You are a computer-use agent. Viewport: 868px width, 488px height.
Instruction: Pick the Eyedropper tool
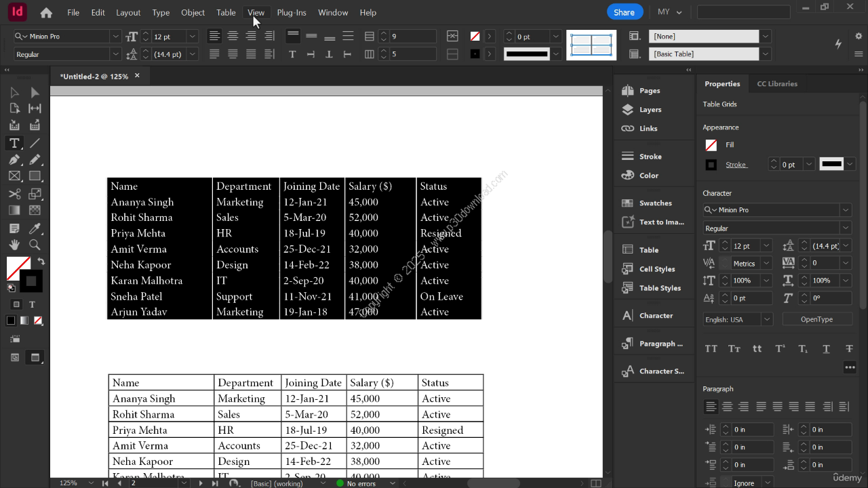pyautogui.click(x=35, y=228)
